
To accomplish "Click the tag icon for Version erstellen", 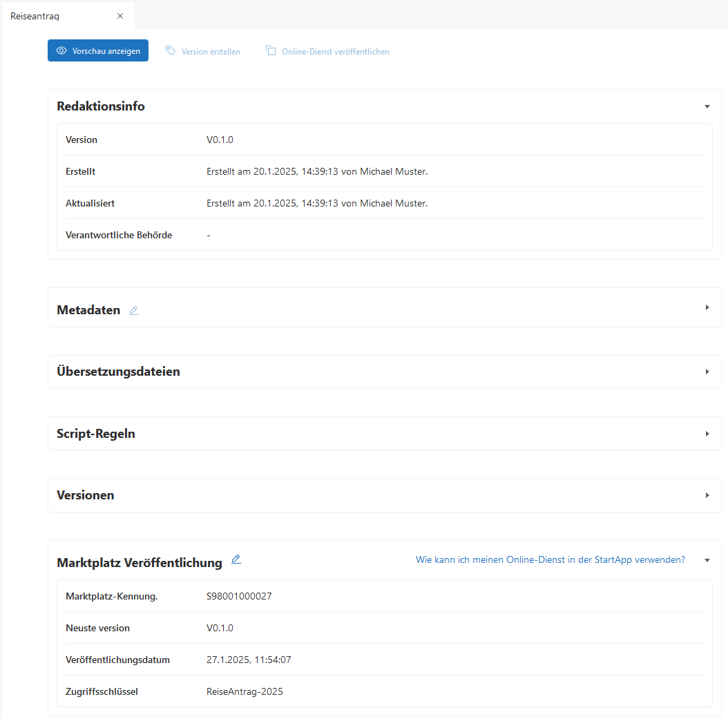I will point(171,51).
